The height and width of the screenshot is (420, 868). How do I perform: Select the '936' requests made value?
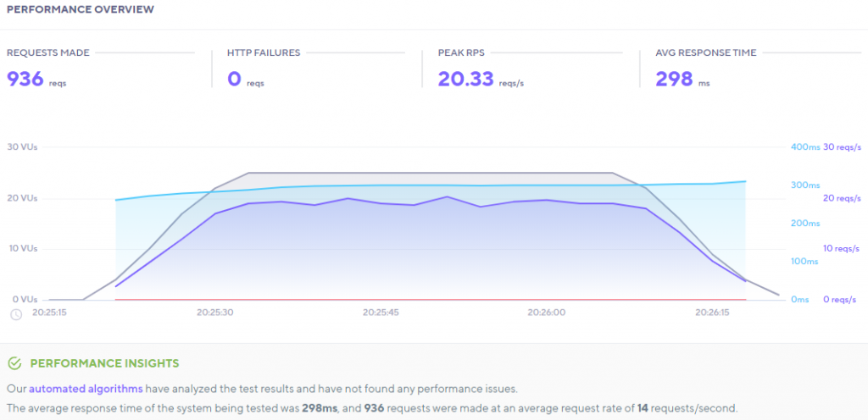[x=25, y=79]
